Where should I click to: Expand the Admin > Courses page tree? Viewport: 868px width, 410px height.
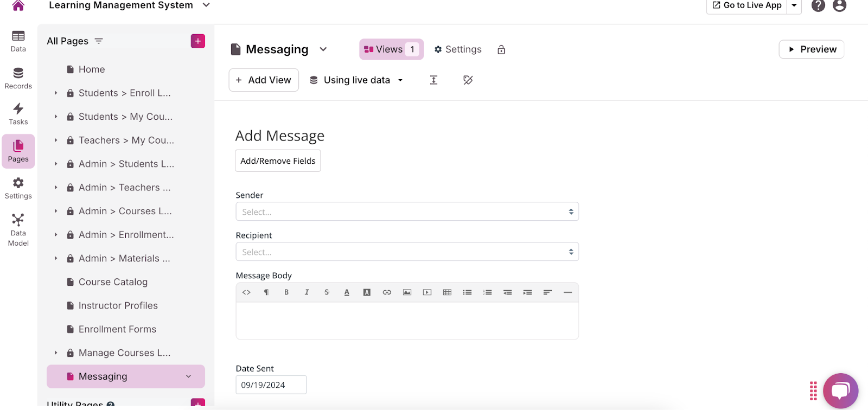[56, 211]
